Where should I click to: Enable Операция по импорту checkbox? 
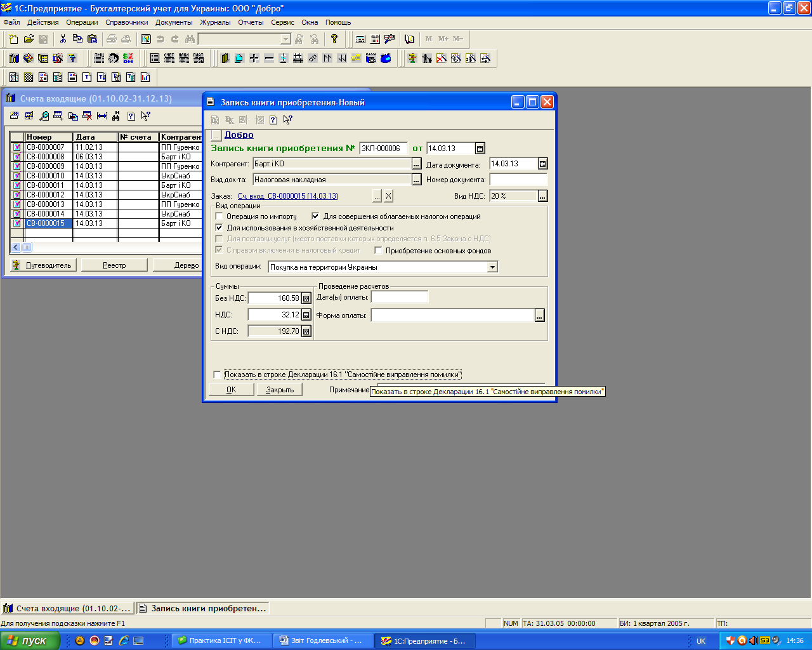tap(219, 216)
